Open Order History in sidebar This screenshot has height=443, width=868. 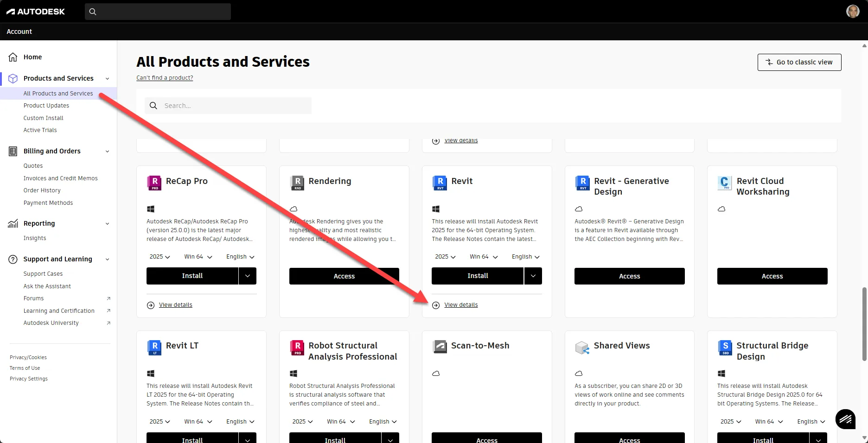tap(42, 190)
